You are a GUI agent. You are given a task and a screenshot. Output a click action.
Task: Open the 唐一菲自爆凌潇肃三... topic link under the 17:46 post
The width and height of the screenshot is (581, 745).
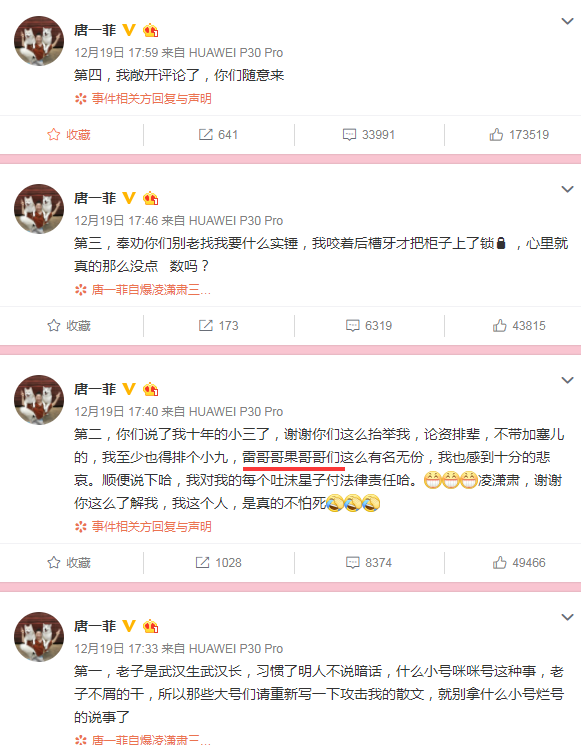[143, 290]
